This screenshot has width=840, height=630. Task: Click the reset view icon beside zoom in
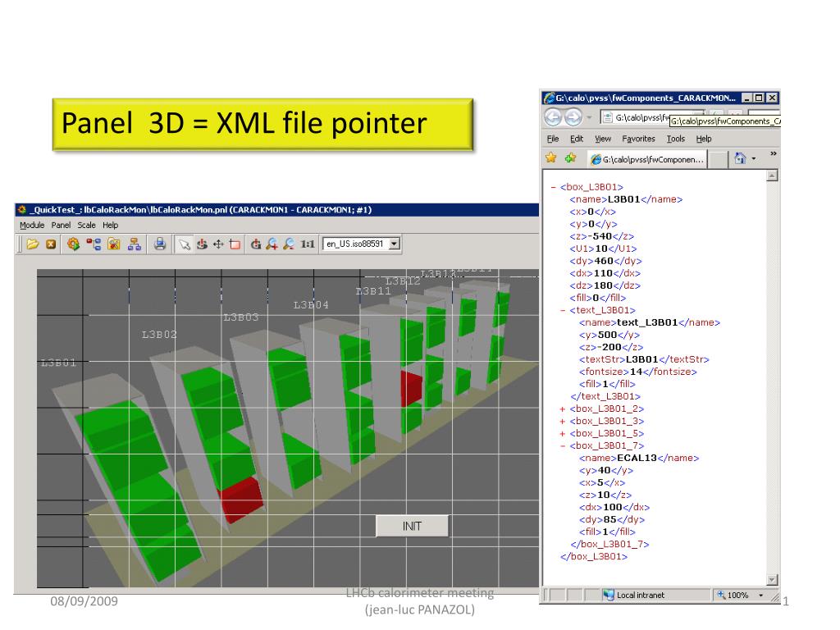[x=256, y=244]
